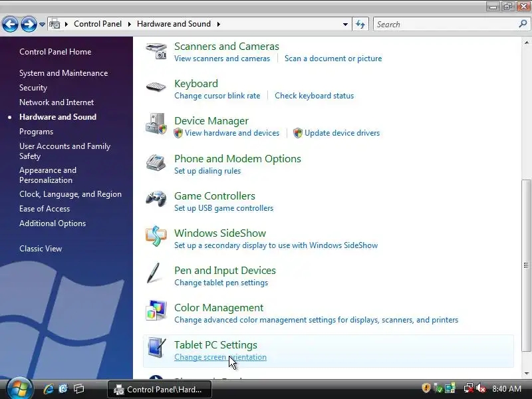Screen dimensions: 532x399
Task: Click Change cursor blink rate link
Action: 217,96
